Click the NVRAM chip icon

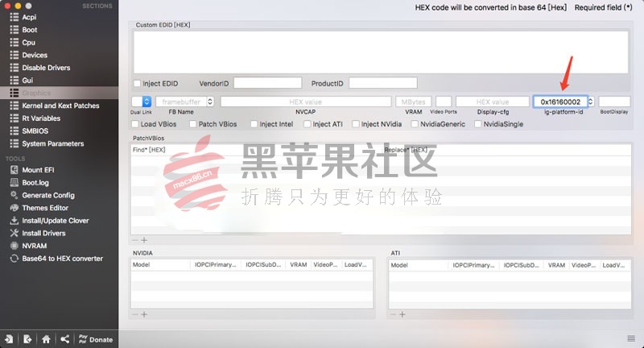[x=14, y=246]
